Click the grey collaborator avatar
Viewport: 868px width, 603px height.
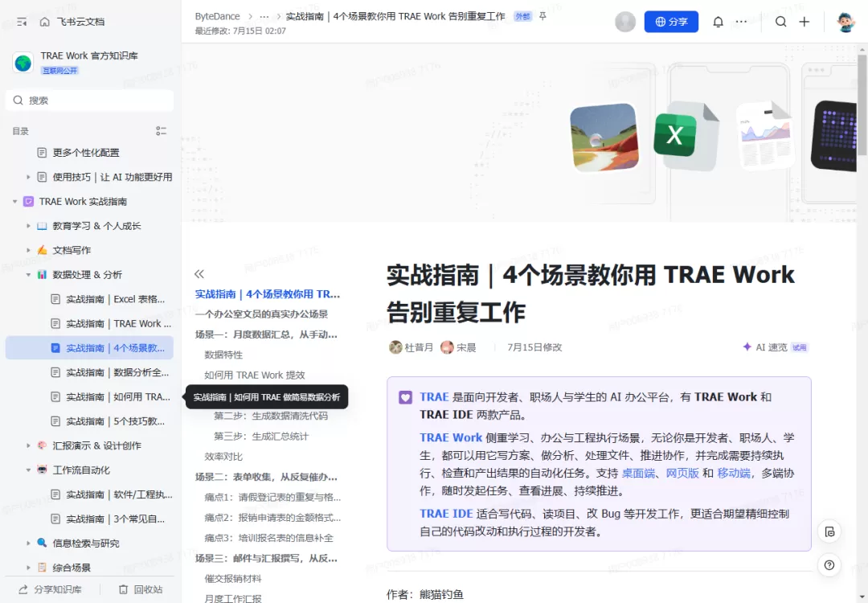(x=625, y=22)
